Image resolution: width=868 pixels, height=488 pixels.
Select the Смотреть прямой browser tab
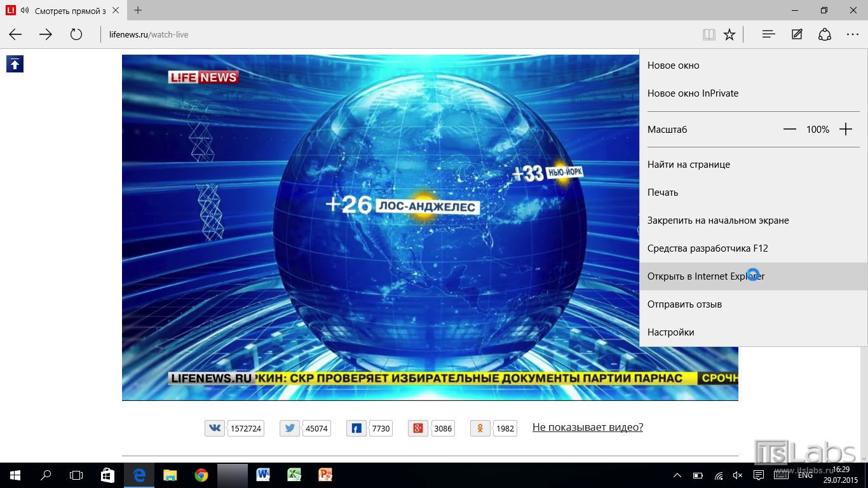64,10
